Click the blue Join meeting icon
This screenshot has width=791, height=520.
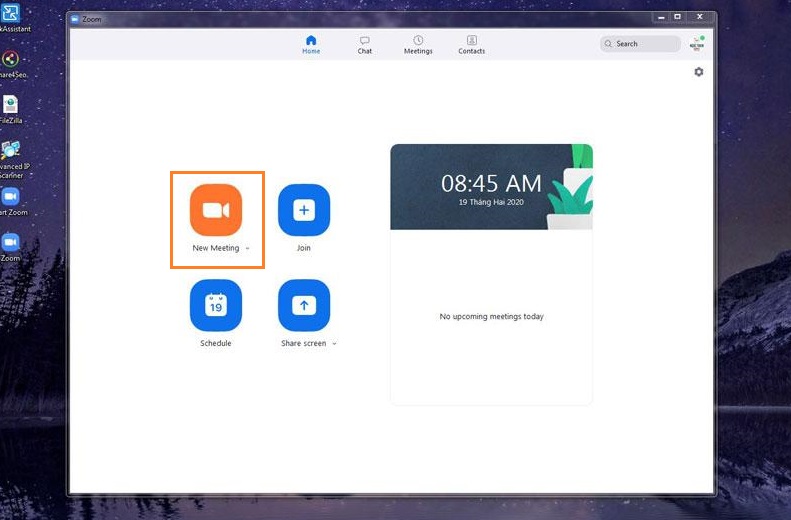pyautogui.click(x=304, y=210)
